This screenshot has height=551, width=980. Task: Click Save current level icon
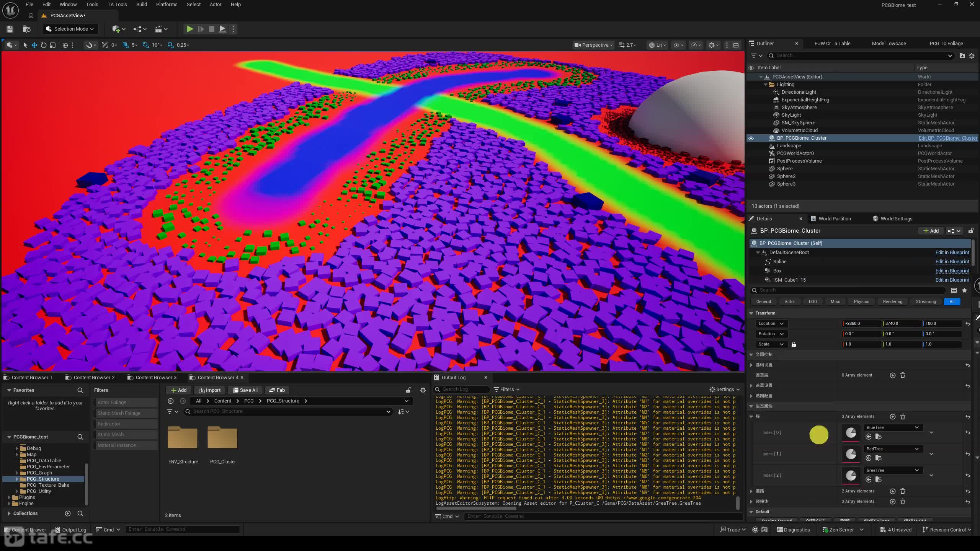[10, 29]
